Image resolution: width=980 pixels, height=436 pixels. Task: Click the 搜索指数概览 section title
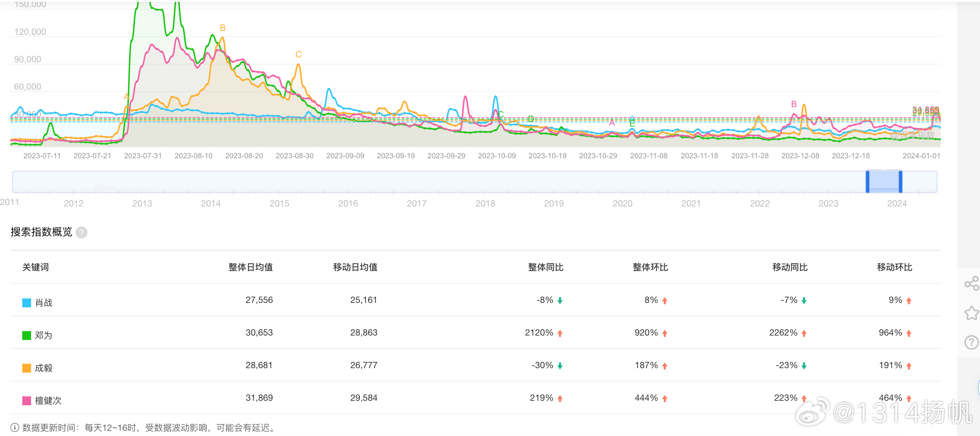pyautogui.click(x=41, y=232)
